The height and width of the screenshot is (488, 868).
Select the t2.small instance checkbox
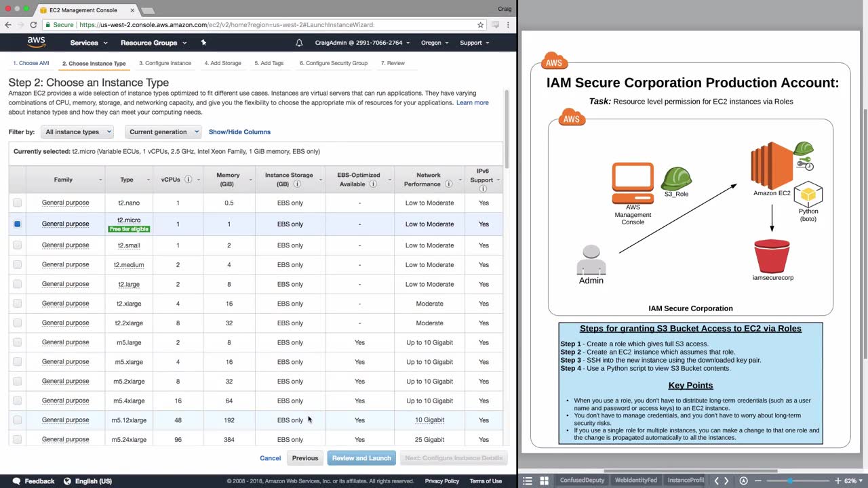point(17,245)
